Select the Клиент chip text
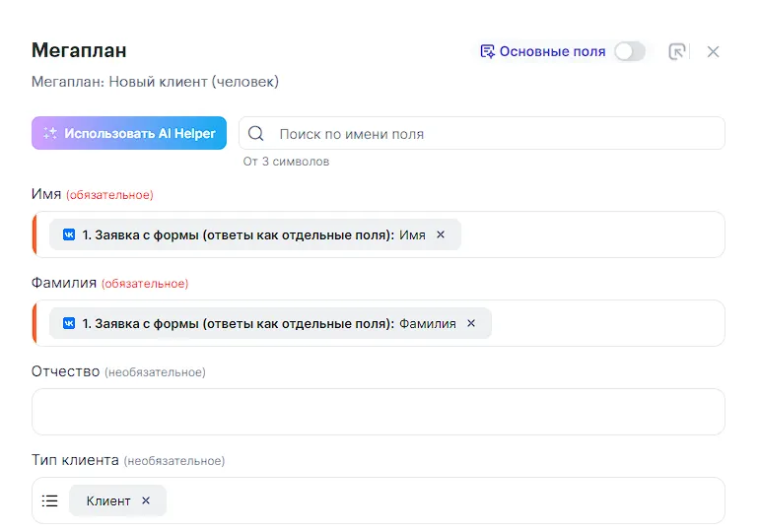760x532 pixels. pos(108,500)
